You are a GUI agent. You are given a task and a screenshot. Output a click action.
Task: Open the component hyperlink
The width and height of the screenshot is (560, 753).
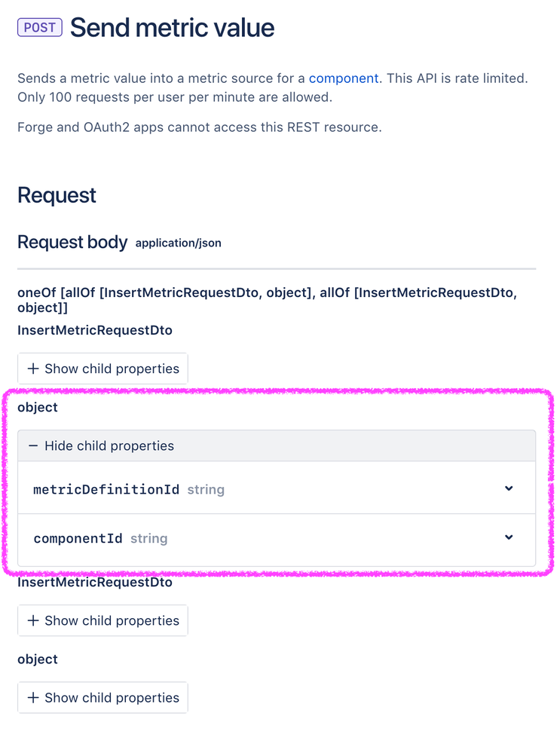(344, 78)
